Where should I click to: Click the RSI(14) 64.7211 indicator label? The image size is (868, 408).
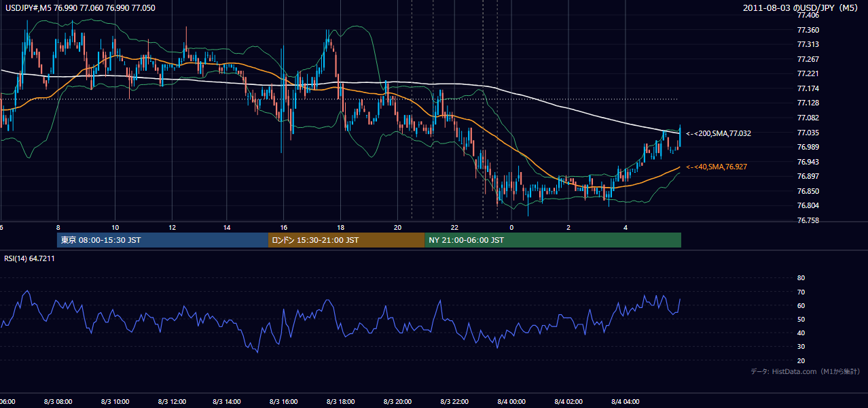click(x=30, y=258)
